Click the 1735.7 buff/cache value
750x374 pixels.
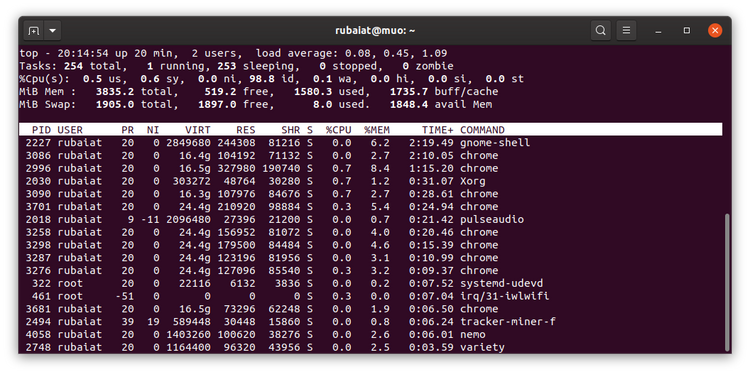[409, 92]
